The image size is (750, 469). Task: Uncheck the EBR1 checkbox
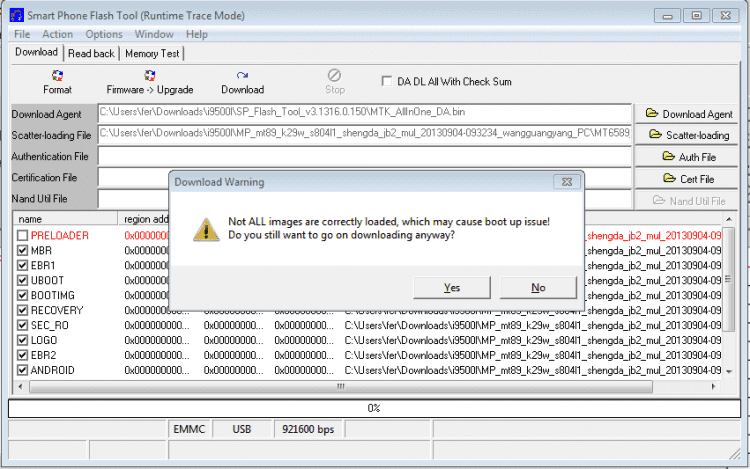[x=22, y=265]
